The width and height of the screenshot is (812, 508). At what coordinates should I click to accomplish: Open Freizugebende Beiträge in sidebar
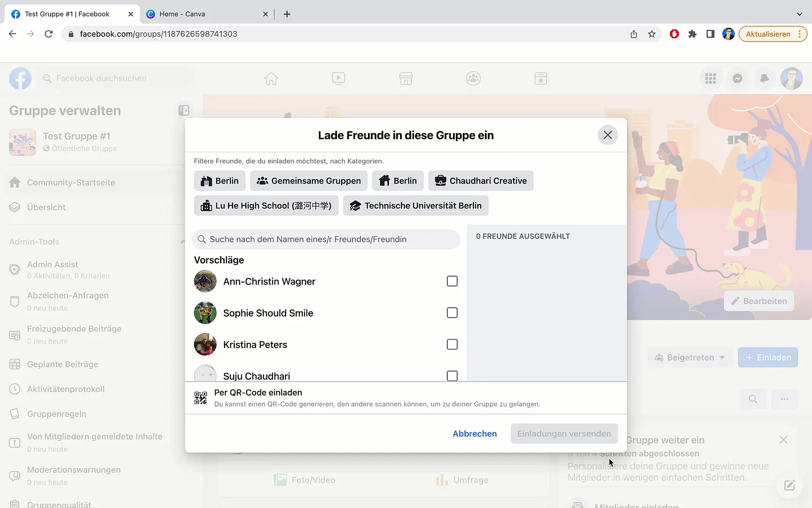[x=94, y=334]
